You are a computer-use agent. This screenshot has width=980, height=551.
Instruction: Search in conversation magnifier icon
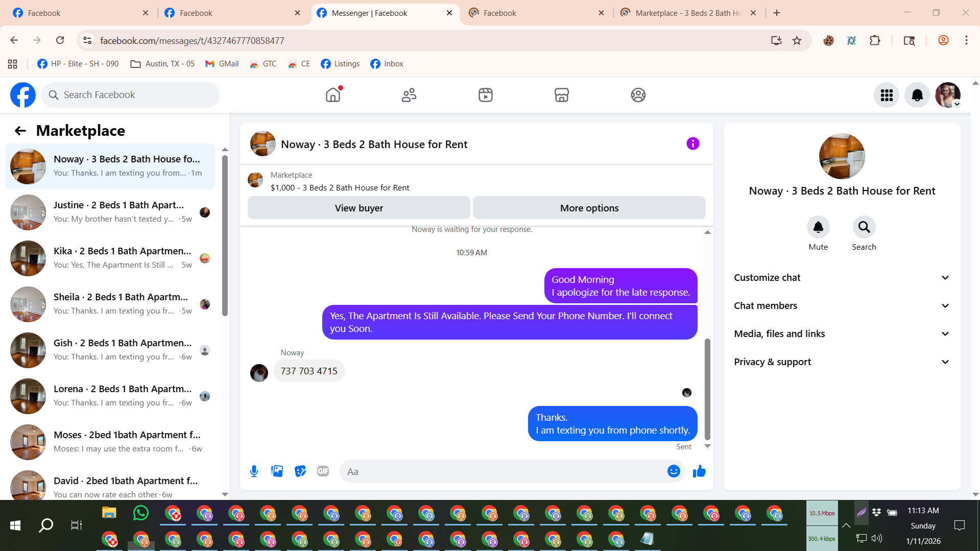click(864, 227)
